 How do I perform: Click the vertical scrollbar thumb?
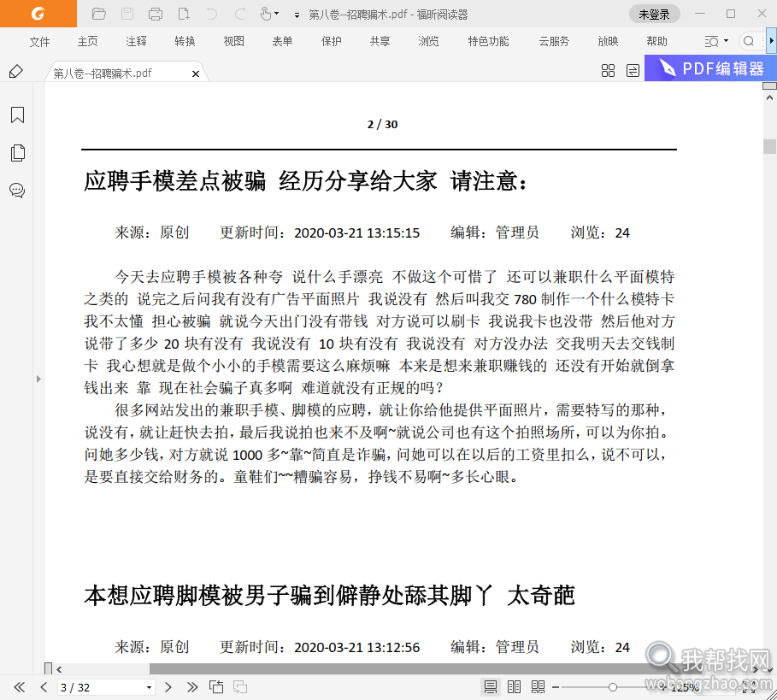click(769, 147)
